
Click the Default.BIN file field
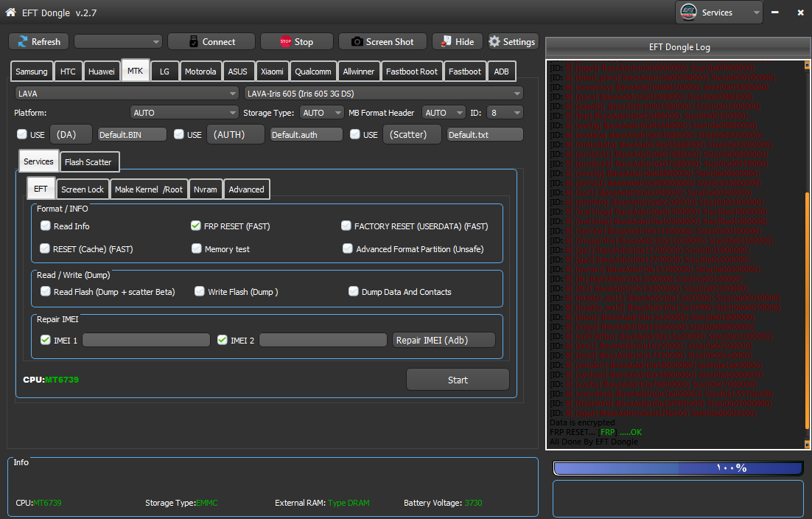tap(132, 135)
